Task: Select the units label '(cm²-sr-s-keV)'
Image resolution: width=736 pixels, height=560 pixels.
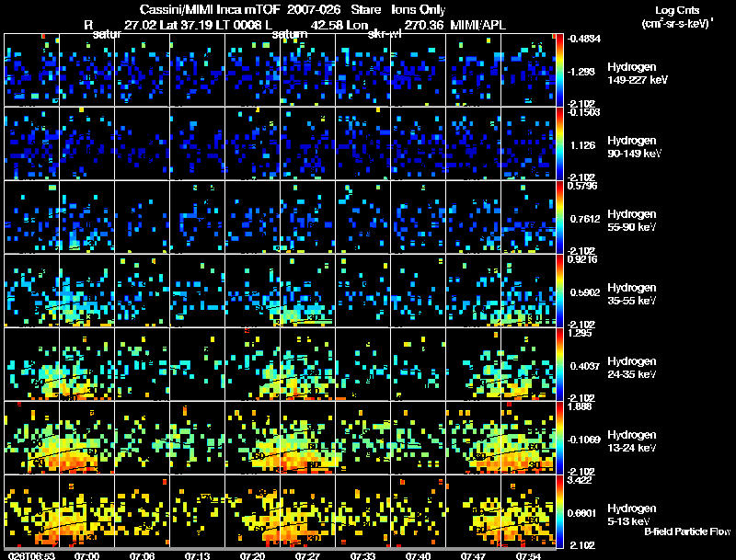Action: point(676,23)
